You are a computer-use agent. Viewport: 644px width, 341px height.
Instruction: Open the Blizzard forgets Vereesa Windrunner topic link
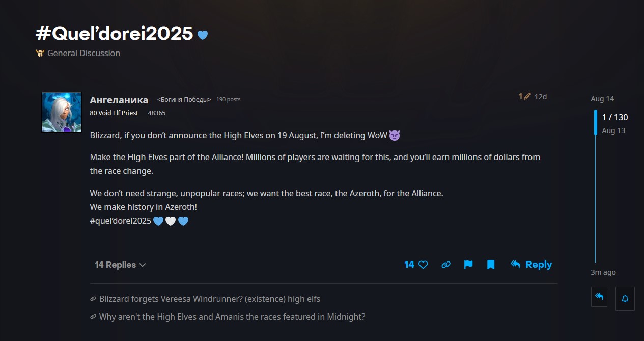[x=210, y=299]
